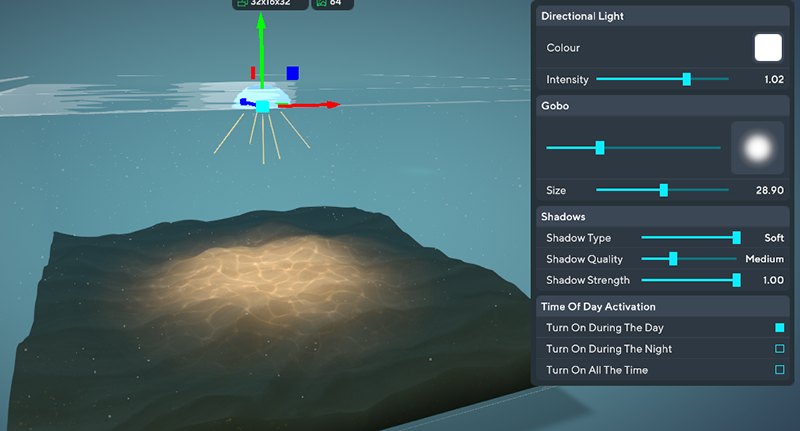The width and height of the screenshot is (800, 431).
Task: Click the Time Of Day Activation header
Action: pyautogui.click(x=663, y=307)
